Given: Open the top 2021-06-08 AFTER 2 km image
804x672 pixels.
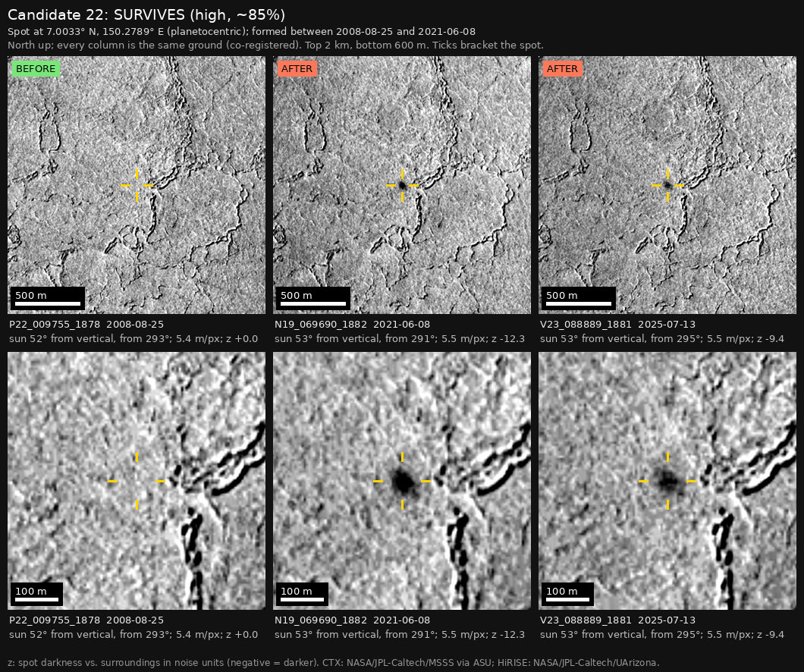Looking at the screenshot, I should click(x=402, y=185).
